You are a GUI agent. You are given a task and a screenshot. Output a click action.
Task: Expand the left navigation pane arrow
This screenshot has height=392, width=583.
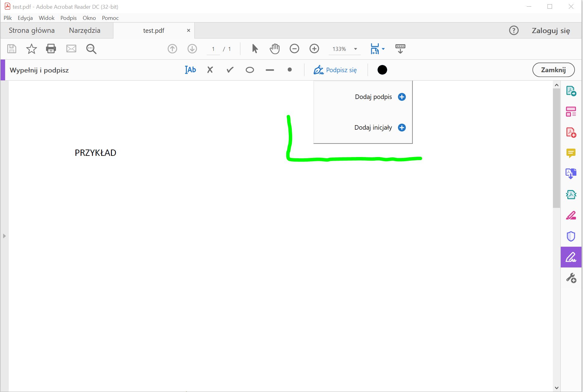coord(4,236)
